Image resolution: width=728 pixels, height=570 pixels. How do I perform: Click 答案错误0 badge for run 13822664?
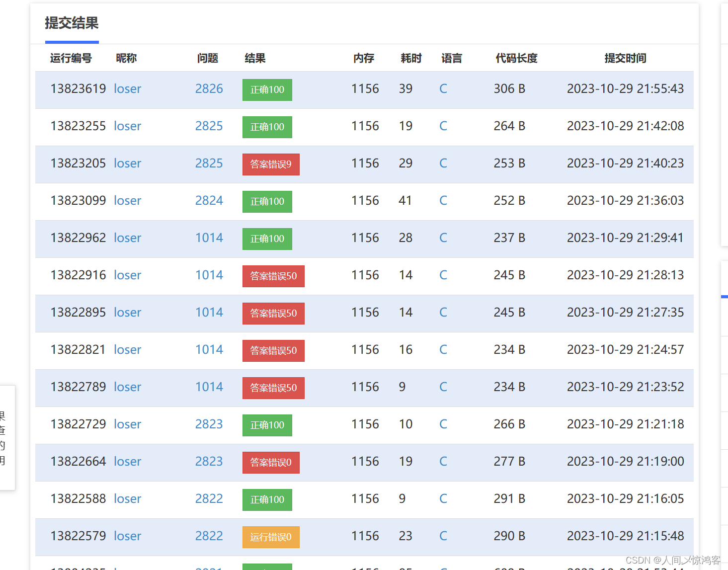pos(271,463)
